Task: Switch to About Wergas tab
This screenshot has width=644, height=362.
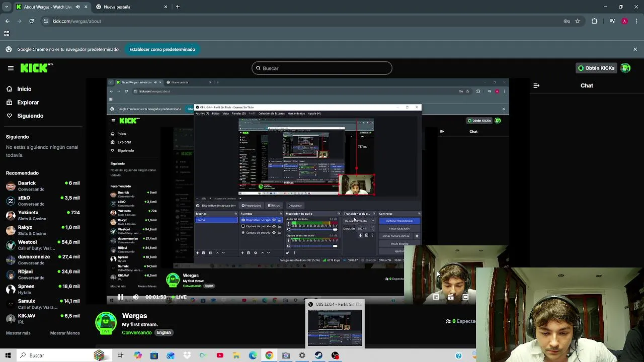Action: [51, 7]
